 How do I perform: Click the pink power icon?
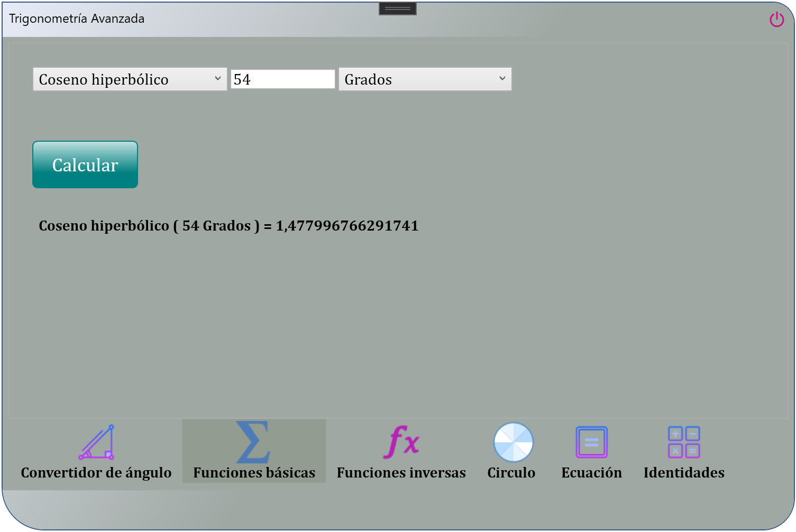[x=776, y=20]
